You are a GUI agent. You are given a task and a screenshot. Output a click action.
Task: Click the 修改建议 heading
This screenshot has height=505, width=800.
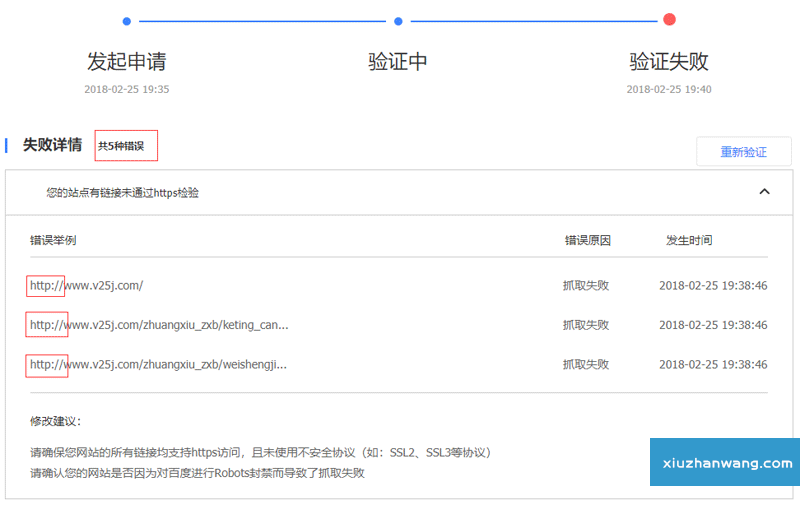[56, 421]
